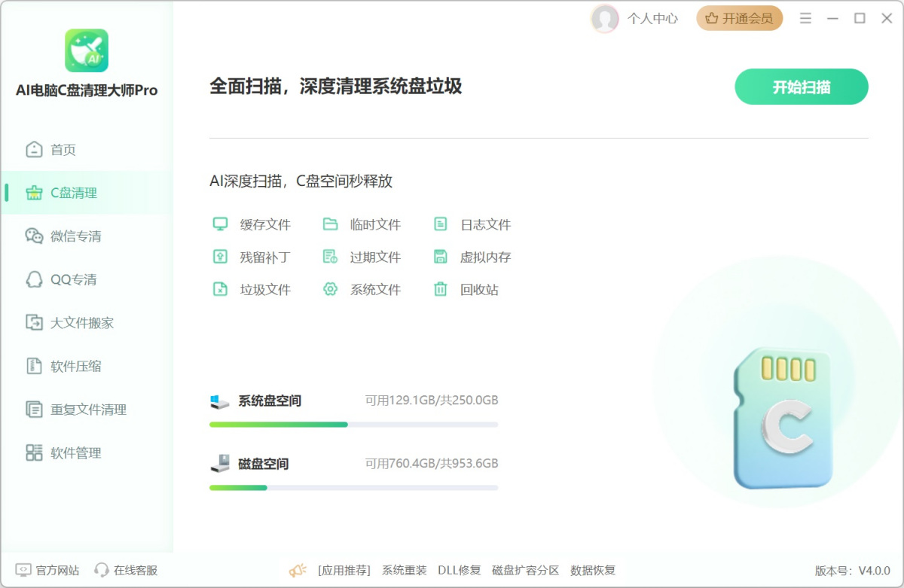
Task: Click the 开通会员 membership button
Action: pos(739,19)
